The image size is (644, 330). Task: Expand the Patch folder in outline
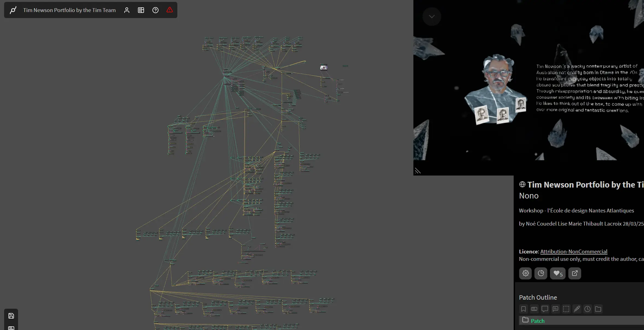tap(525, 320)
